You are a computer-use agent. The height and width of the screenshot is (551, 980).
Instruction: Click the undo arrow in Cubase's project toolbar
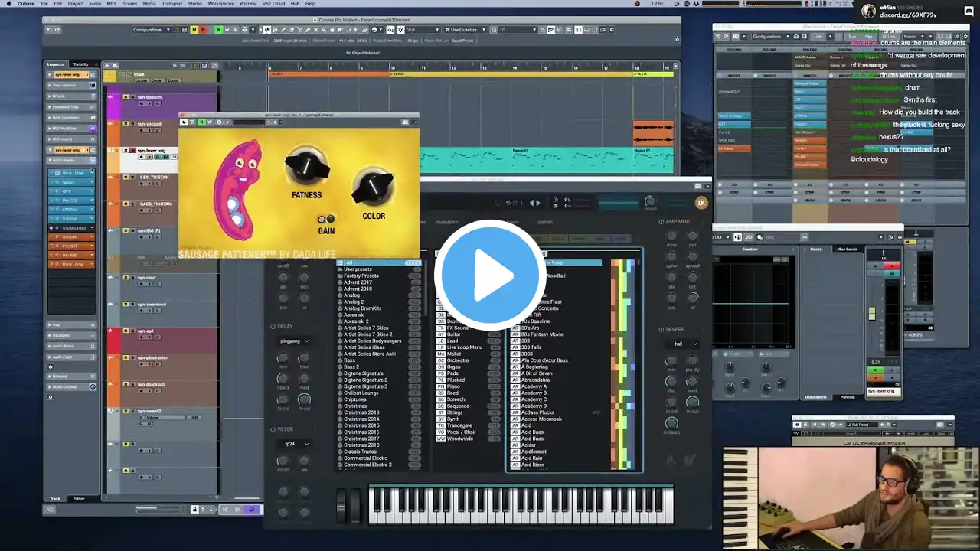tap(50, 30)
